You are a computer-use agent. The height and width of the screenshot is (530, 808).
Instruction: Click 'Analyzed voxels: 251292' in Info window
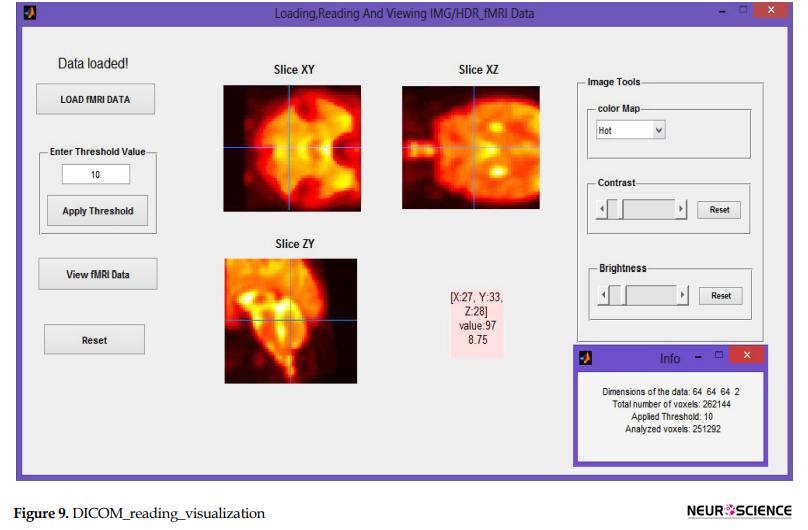(x=672, y=429)
